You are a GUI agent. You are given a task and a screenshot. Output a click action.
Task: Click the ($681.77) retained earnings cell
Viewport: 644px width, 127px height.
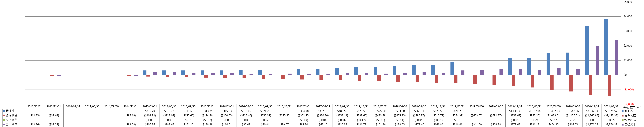496,116
